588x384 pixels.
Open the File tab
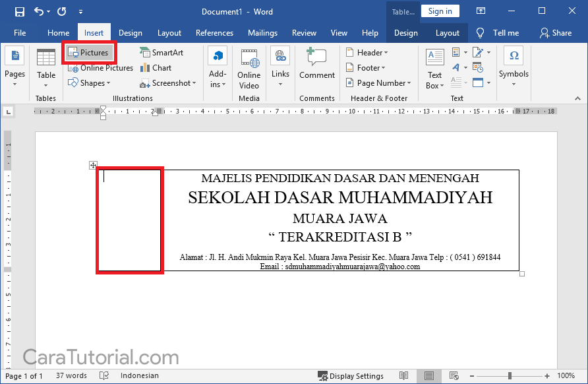[20, 33]
